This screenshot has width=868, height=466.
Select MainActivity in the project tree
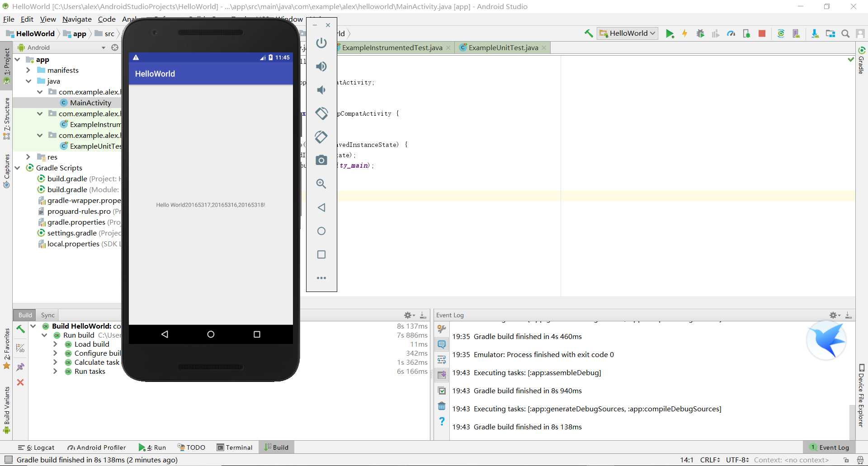[90, 103]
